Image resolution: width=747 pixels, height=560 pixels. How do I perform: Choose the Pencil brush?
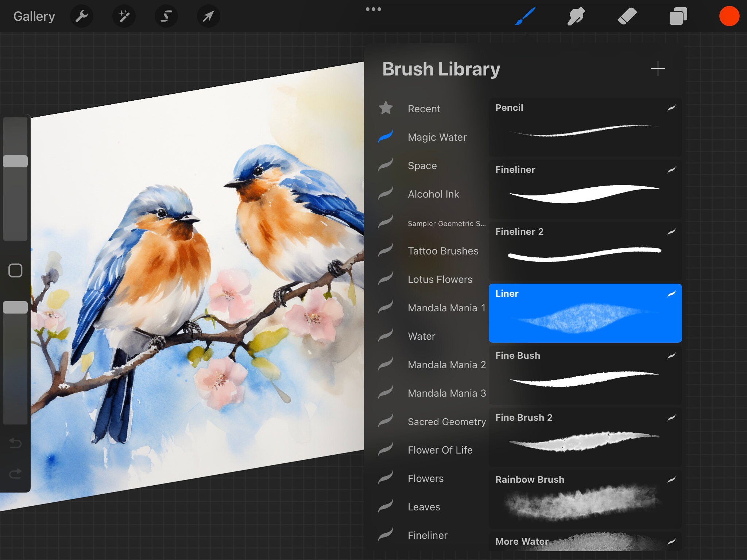pos(585,127)
